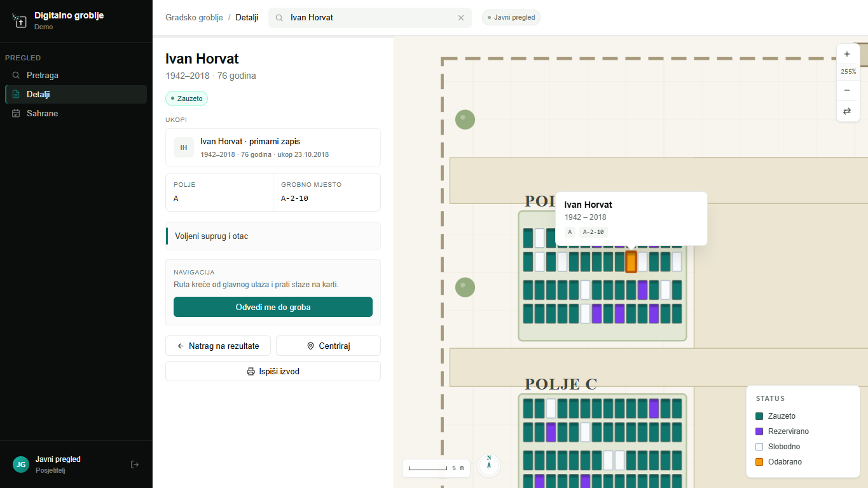
Task: Click the north compass icon on the map
Action: [x=489, y=464]
